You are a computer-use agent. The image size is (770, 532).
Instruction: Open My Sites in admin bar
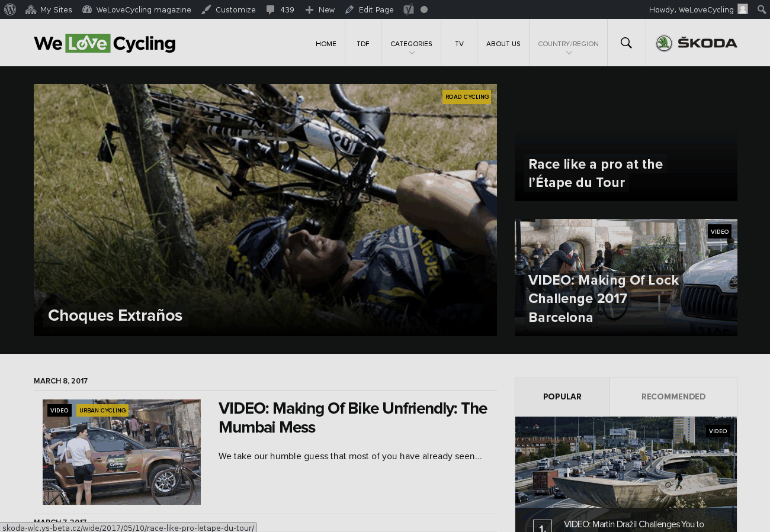(x=49, y=9)
